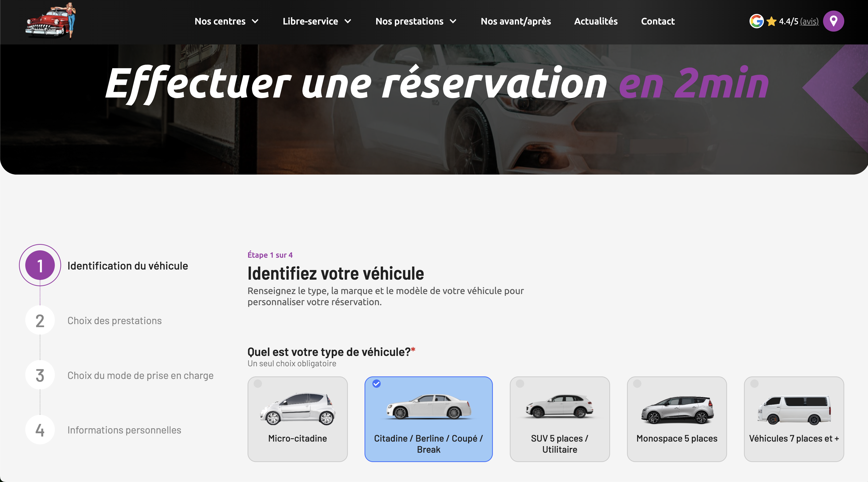868x482 pixels.
Task: Click Choix des prestations step label
Action: 115,321
